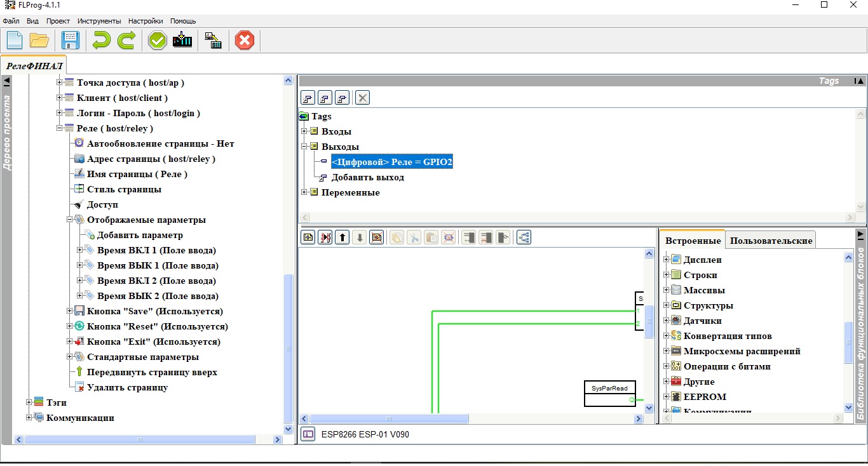This screenshot has height=466, width=868.
Task: Undo the last action with the left green arrow
Action: [100, 41]
